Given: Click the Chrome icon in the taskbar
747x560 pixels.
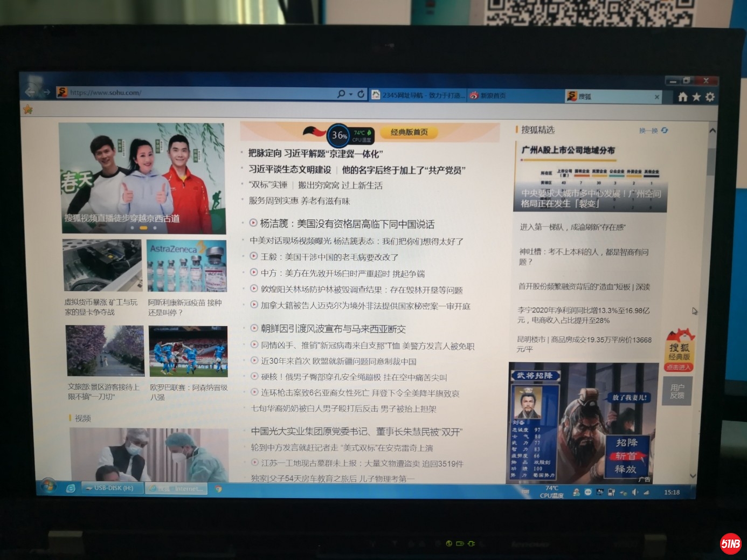Looking at the screenshot, I should point(218,489).
